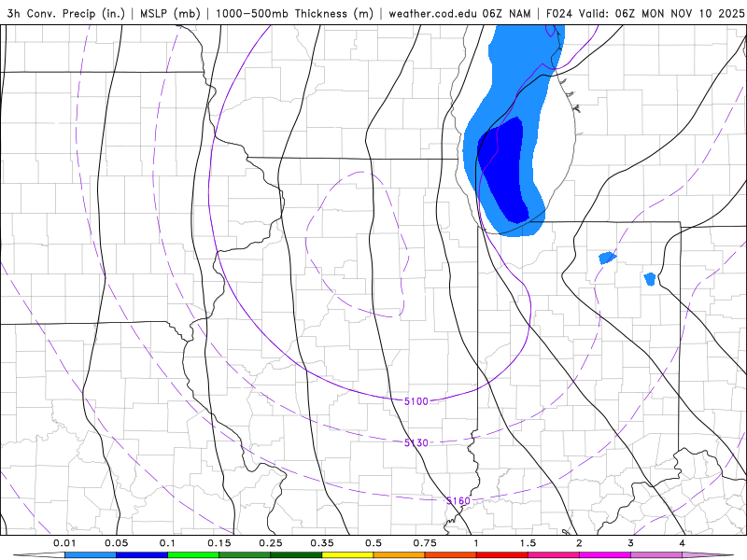Select the yellow 0.35–0.5 legend swatch
747x560 pixels.
tap(347, 555)
